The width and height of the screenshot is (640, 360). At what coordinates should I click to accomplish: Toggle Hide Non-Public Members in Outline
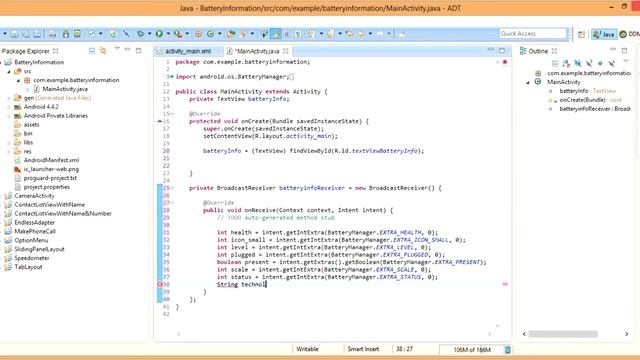600,63
